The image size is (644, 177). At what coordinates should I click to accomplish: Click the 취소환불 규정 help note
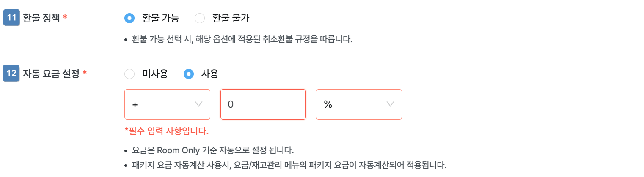[242, 40]
